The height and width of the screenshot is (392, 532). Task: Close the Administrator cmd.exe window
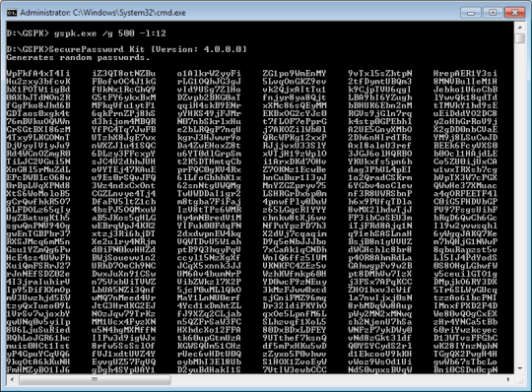514,13
